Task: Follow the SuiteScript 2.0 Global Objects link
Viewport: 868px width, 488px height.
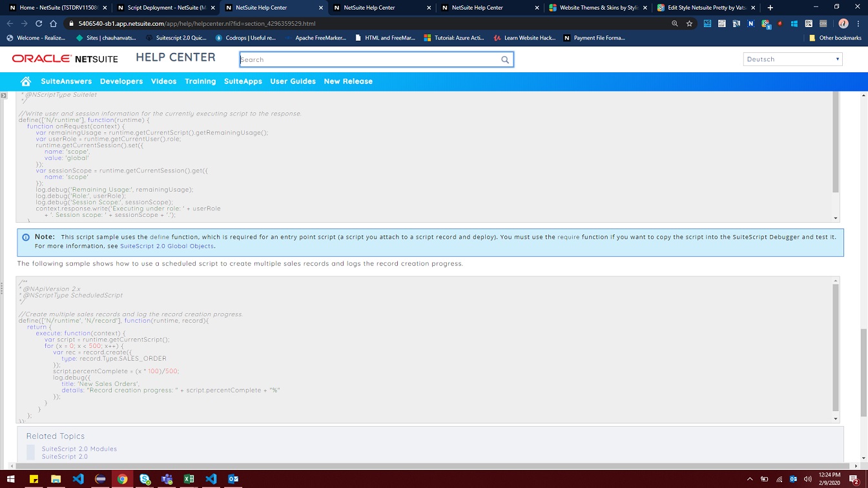Action: (167, 246)
